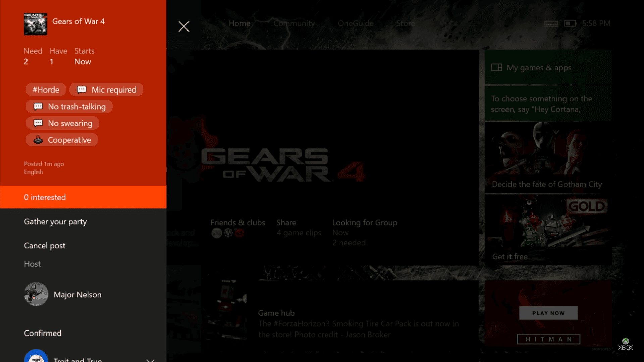Click the controller status icon near clock

pyautogui.click(x=551, y=23)
